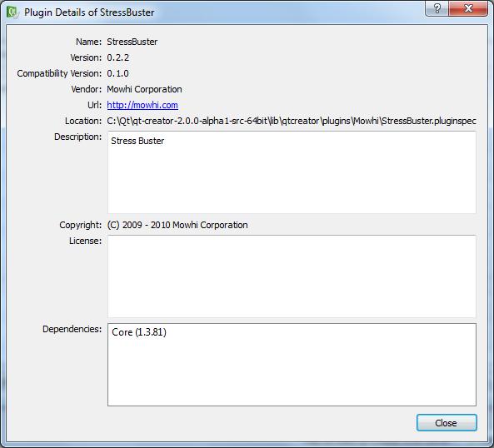
Task: Click the Close button
Action: pyautogui.click(x=447, y=422)
